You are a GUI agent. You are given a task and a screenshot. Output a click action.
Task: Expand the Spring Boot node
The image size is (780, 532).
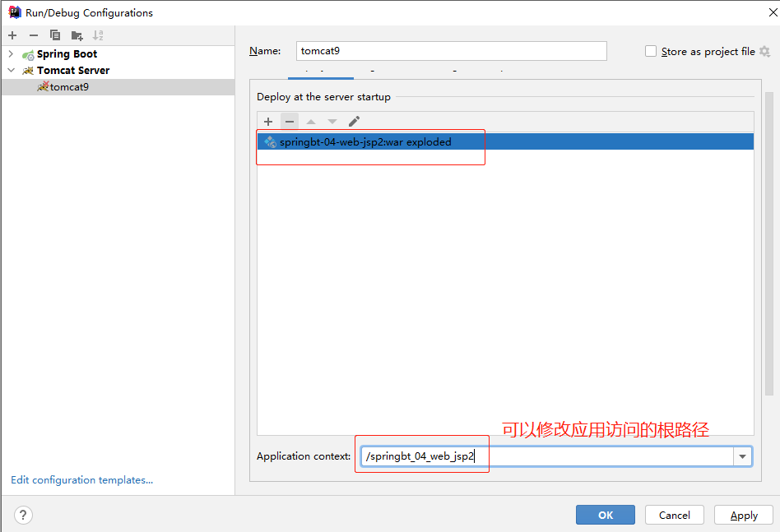point(11,53)
